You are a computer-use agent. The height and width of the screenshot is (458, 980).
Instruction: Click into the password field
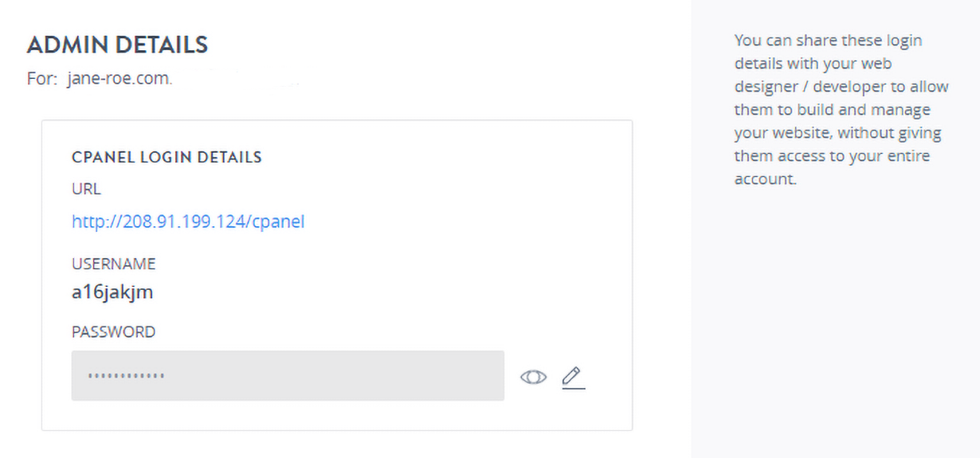coord(319,375)
